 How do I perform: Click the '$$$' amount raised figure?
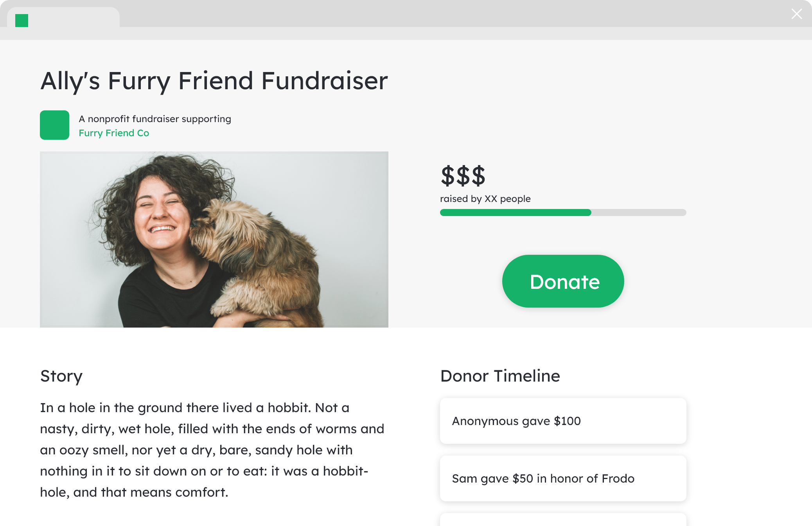pyautogui.click(x=463, y=176)
